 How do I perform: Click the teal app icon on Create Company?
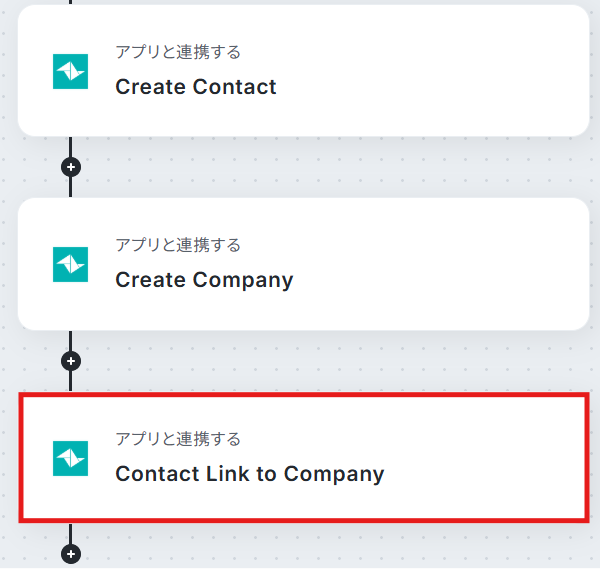(70, 264)
